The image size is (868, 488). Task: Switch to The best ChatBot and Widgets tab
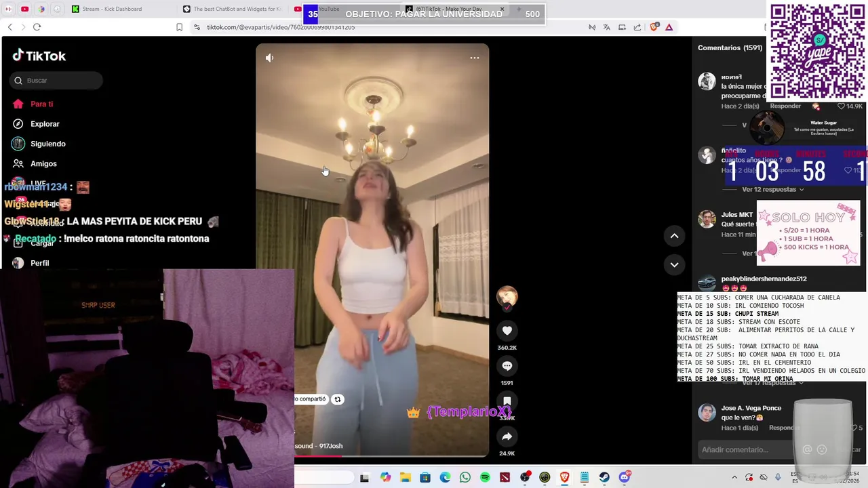click(x=233, y=9)
